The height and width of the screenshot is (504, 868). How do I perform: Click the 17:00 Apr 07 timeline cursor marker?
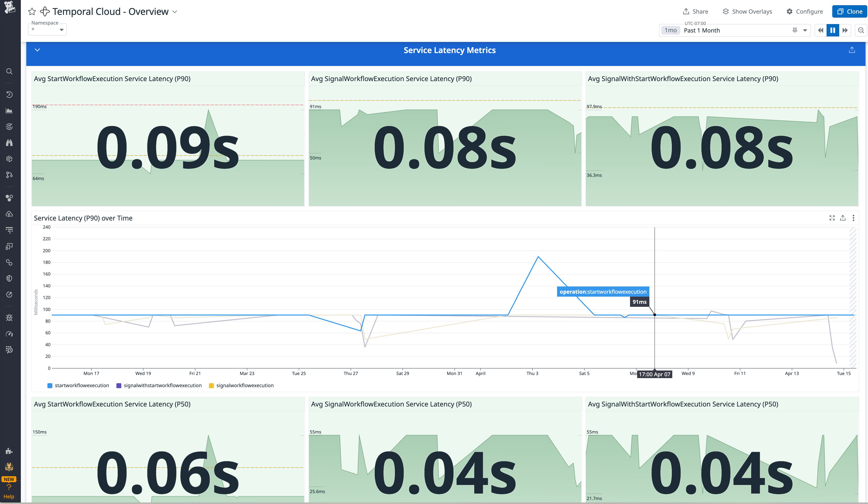tap(654, 374)
